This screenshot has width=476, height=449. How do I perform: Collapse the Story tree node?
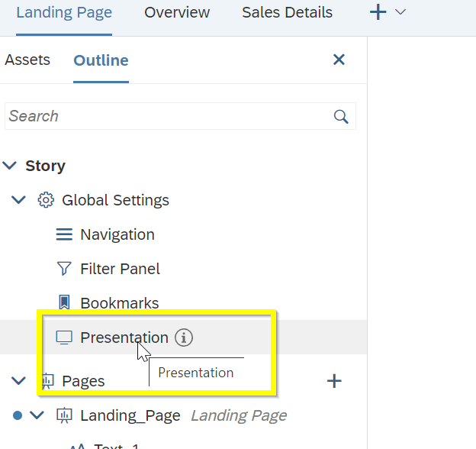coord(10,166)
